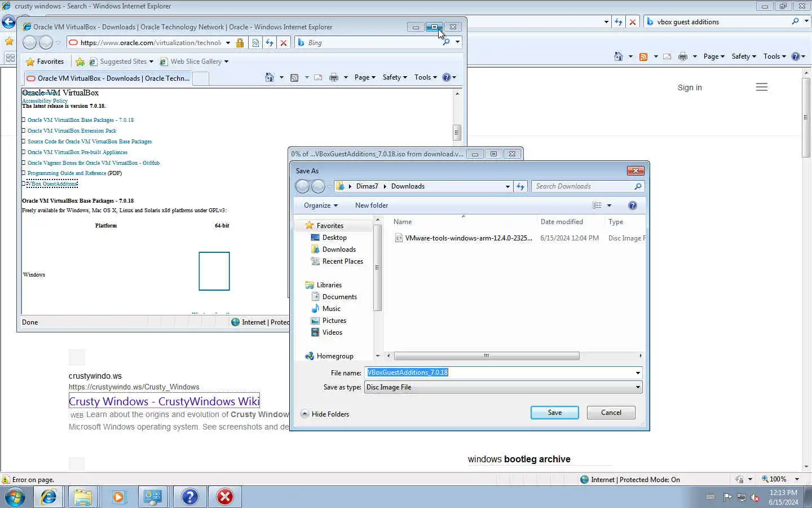Toggle Hide Folders in Save As dialog
Screen dimensions: 812x508
point(325,414)
